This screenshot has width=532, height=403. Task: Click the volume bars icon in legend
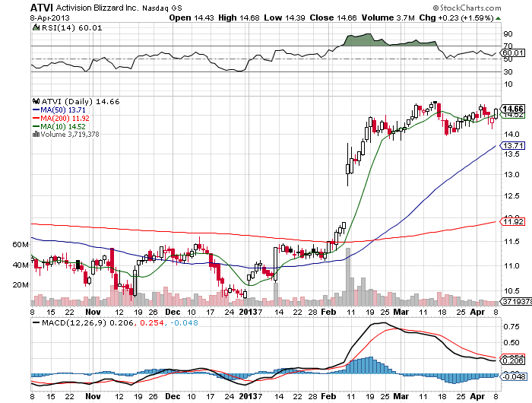36,134
